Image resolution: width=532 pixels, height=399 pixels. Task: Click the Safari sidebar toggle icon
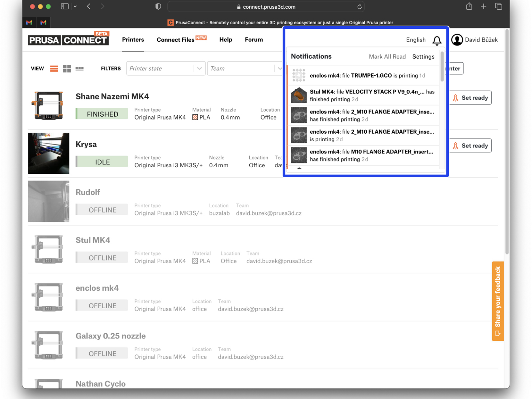tap(65, 6)
